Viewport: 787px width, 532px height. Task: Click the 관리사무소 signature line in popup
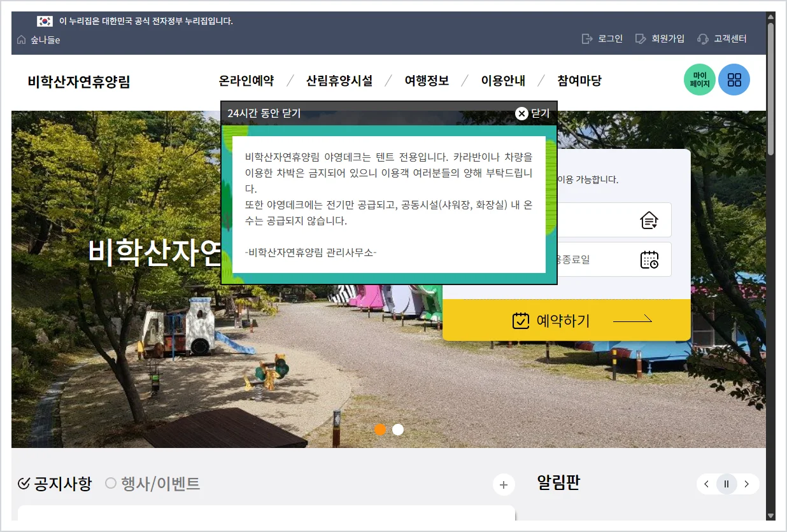point(311,253)
